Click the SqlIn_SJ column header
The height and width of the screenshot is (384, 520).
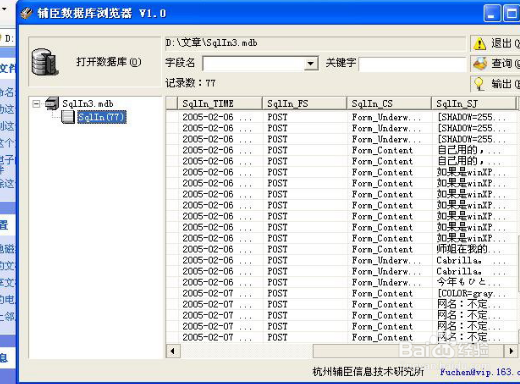point(474,104)
